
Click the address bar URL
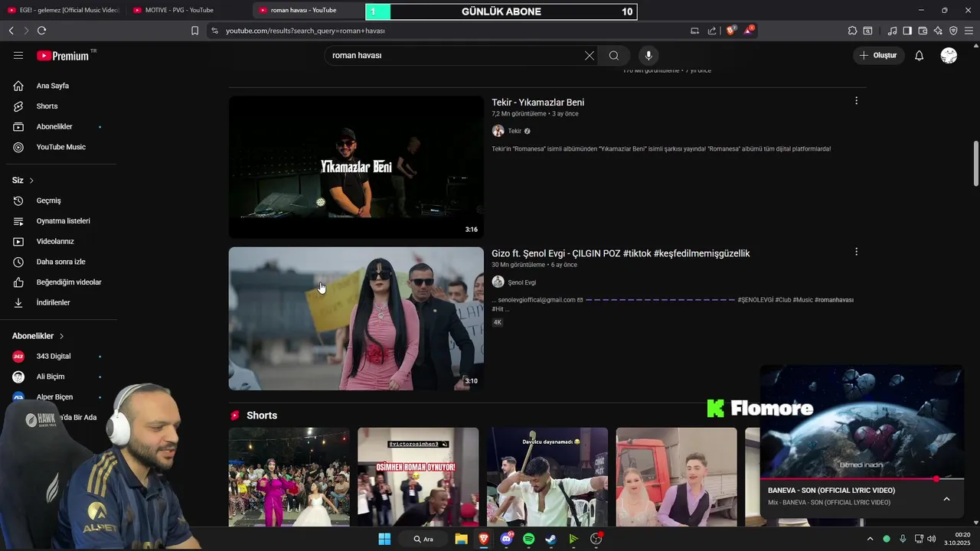pos(305,31)
